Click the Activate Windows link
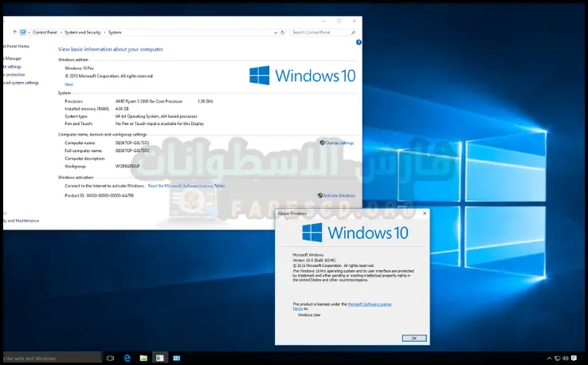The image size is (588, 365). pyautogui.click(x=338, y=195)
